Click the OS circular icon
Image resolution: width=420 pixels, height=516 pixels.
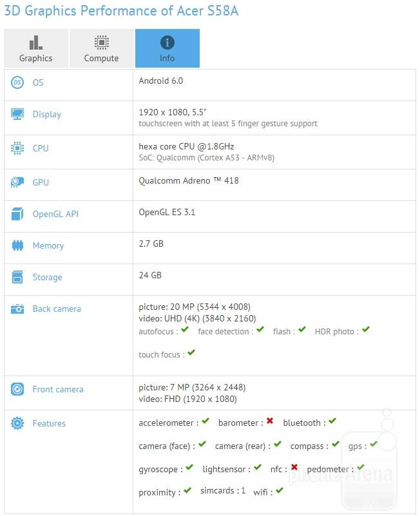pos(17,82)
